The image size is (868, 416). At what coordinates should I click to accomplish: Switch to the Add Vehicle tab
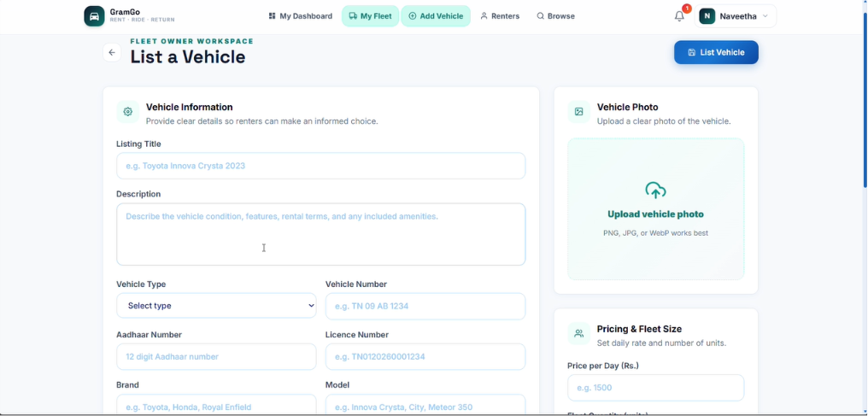(436, 16)
